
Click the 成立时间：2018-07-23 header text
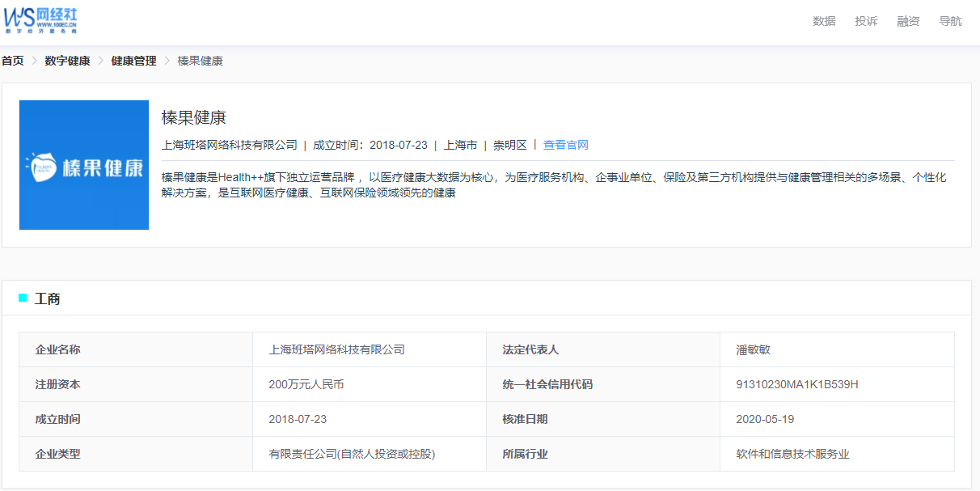(370, 145)
